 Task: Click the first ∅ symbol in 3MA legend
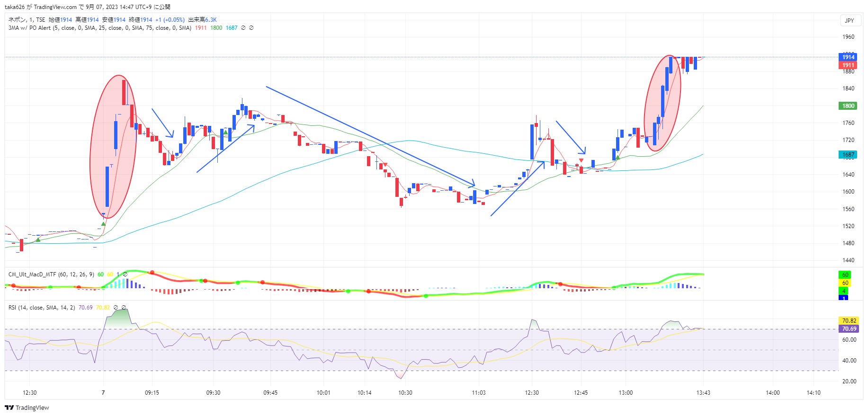(243, 28)
